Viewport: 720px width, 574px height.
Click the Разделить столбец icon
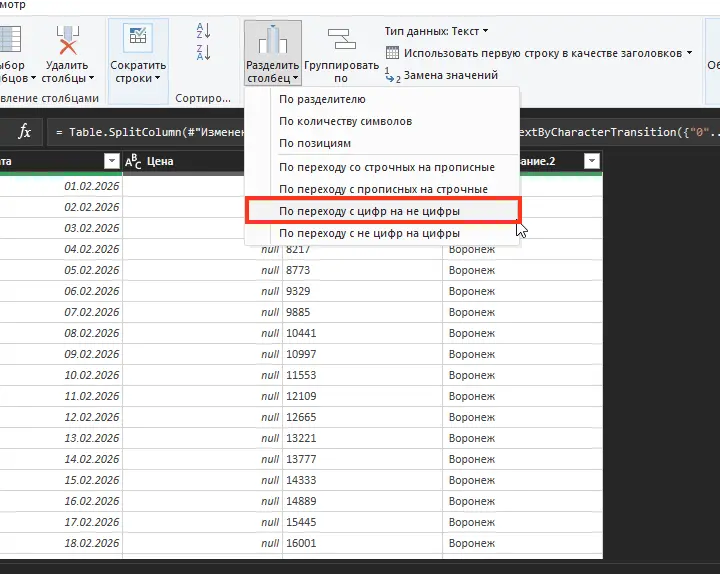pyautogui.click(x=273, y=39)
